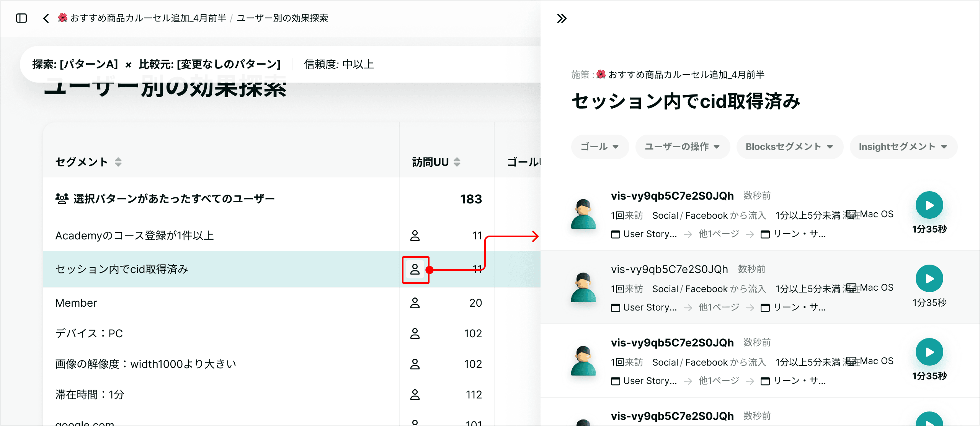Click the back chevron in breadcrumb
Image resolution: width=980 pixels, height=426 pixels.
pos(46,18)
